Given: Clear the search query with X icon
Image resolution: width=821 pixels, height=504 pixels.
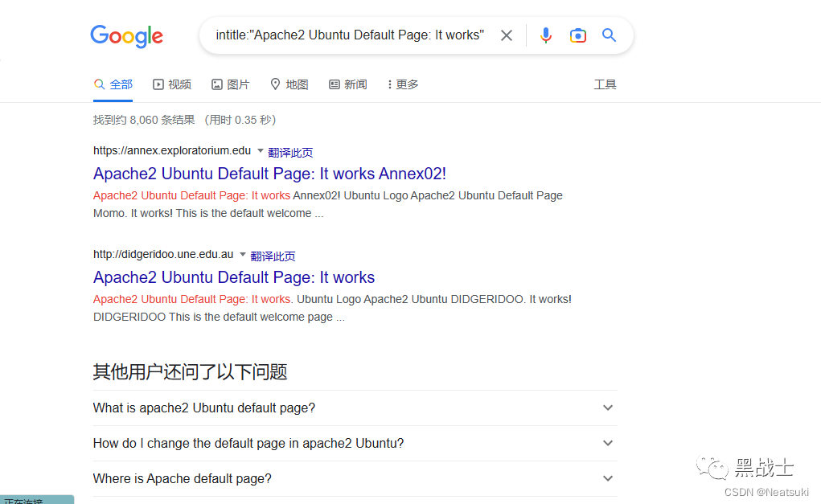Looking at the screenshot, I should point(507,35).
